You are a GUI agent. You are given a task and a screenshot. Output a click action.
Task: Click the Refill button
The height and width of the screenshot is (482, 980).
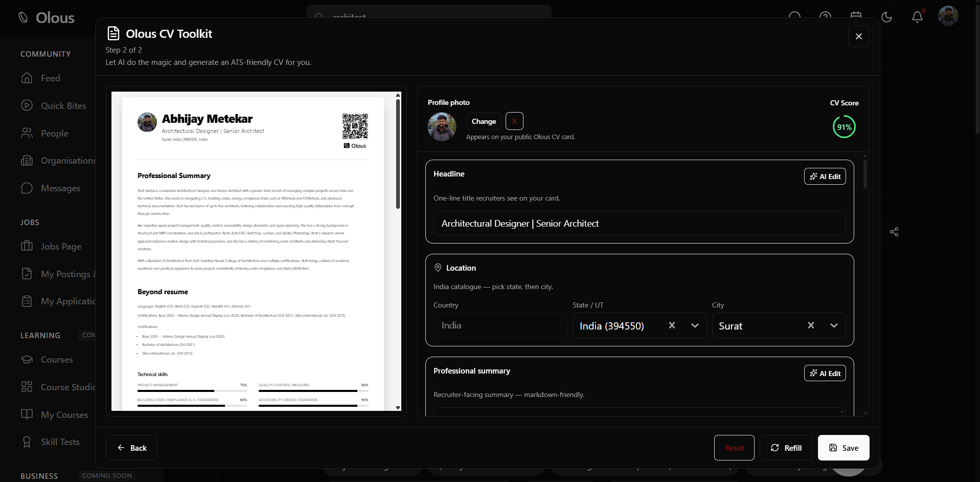(x=786, y=448)
